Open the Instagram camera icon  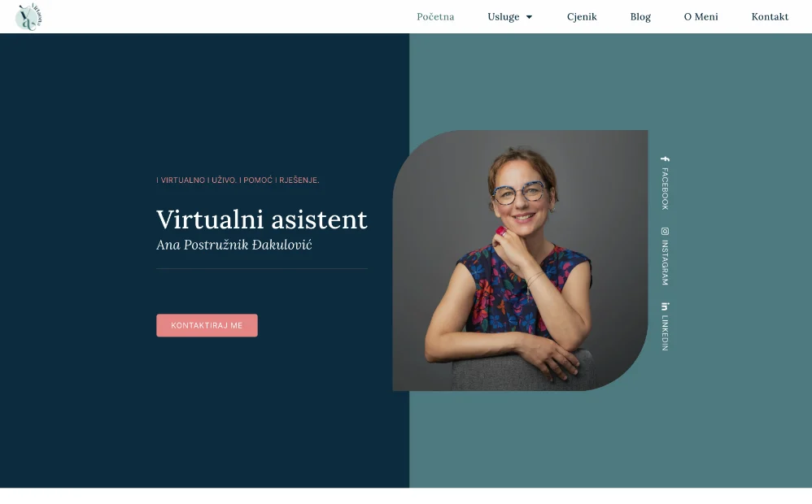[665, 232]
